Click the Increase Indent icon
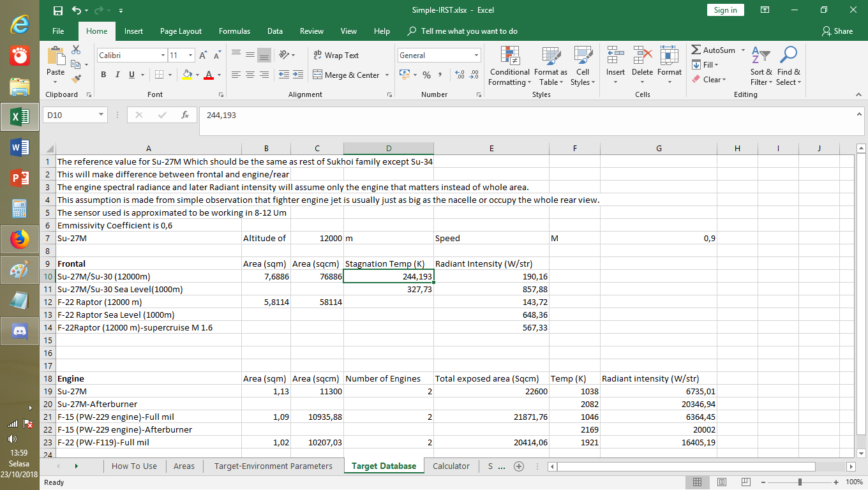The height and width of the screenshot is (490, 868). point(298,75)
